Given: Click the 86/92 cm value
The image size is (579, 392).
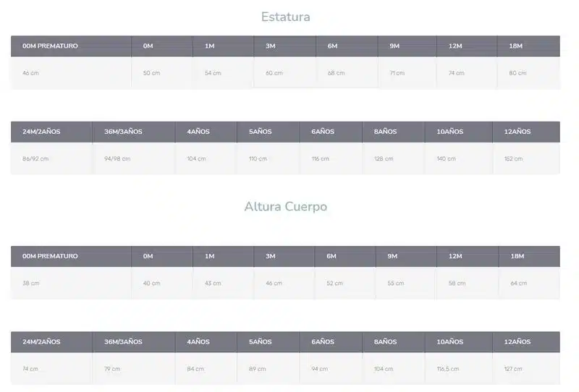Looking at the screenshot, I should (x=35, y=158).
